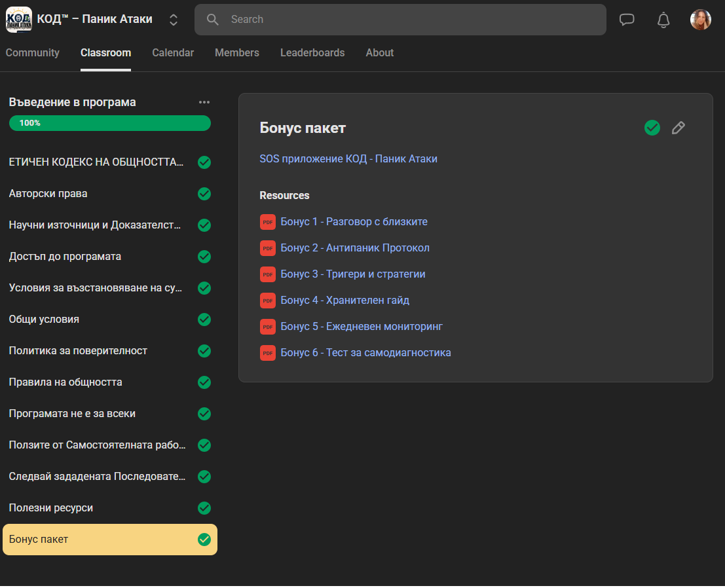Open Бонус 3 - Тригери и стратегии
Viewport: 725px width, 588px height.
click(353, 274)
